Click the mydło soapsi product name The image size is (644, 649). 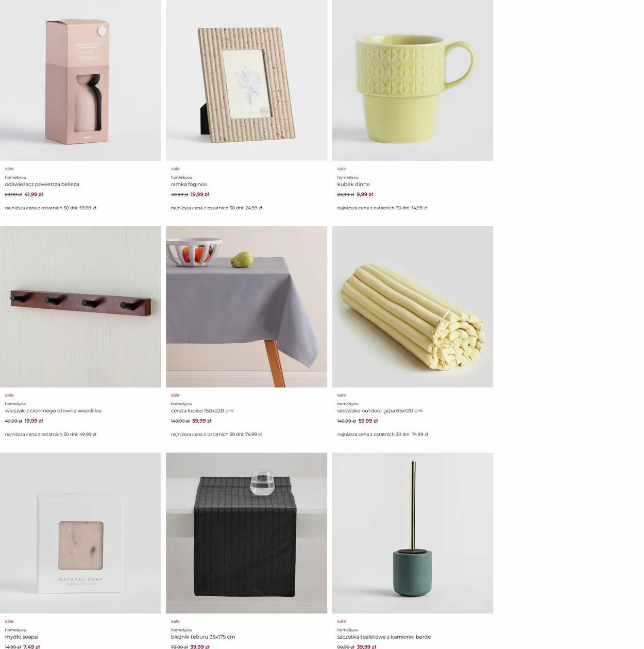point(22,637)
